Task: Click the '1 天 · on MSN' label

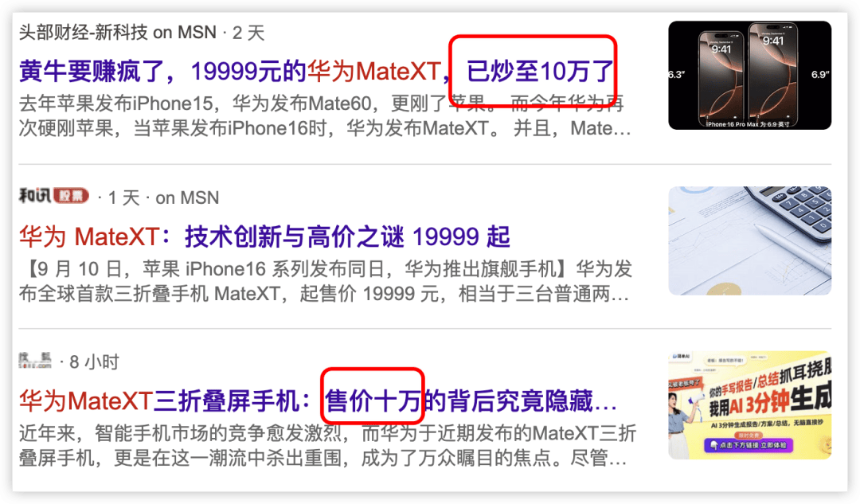Action: [x=163, y=197]
